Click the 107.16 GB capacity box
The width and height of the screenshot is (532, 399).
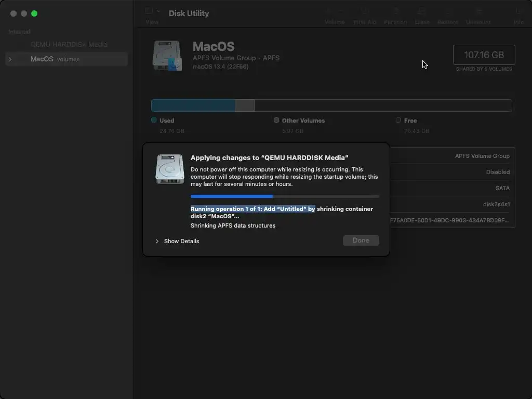coord(484,55)
